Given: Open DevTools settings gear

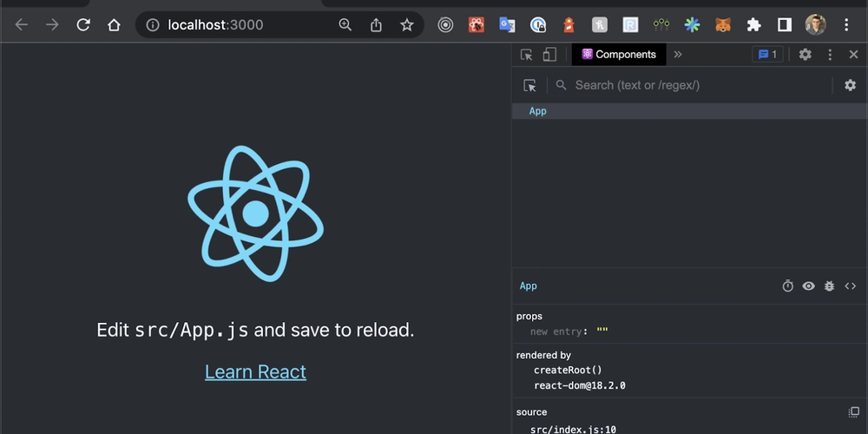Looking at the screenshot, I should 805,54.
